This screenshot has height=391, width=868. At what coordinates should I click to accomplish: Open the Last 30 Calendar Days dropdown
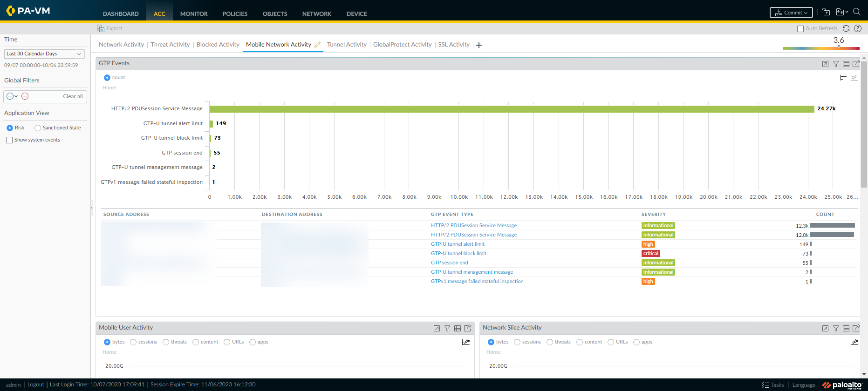[x=44, y=54]
